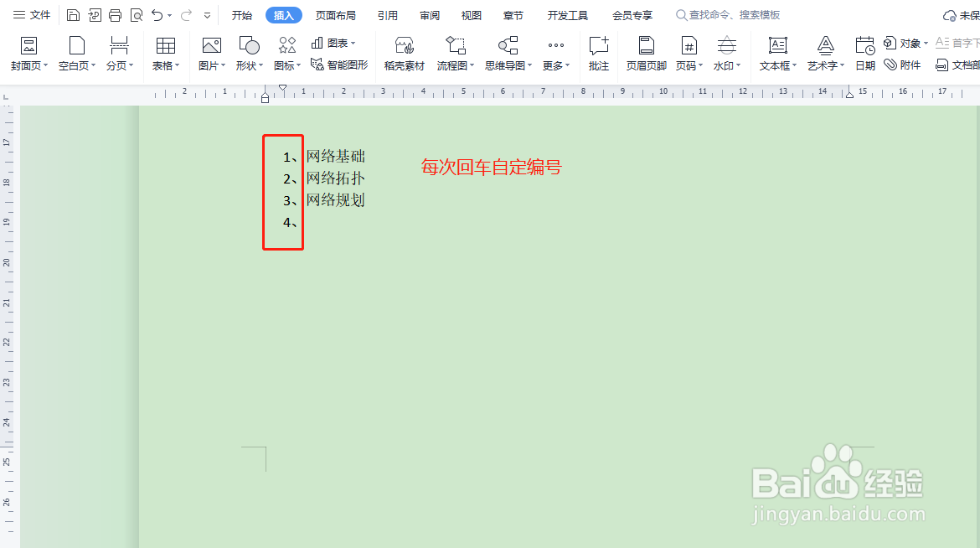Click the 首字下沉 drop cap button
The image size is (980, 548).
[x=957, y=43]
